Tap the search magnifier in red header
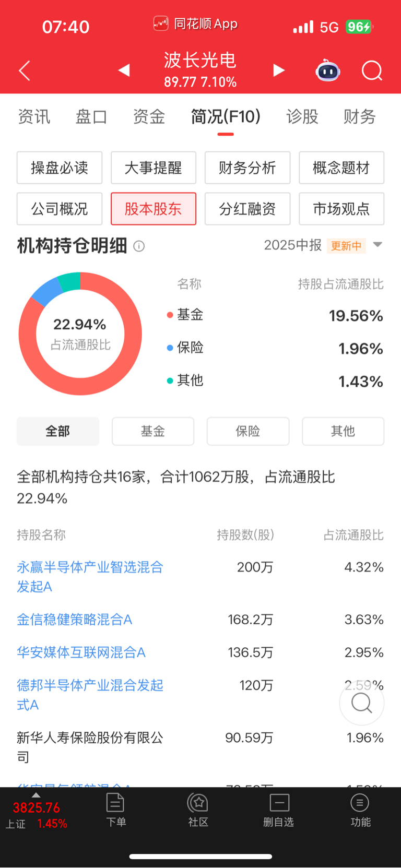Image resolution: width=401 pixels, height=868 pixels. (372, 70)
